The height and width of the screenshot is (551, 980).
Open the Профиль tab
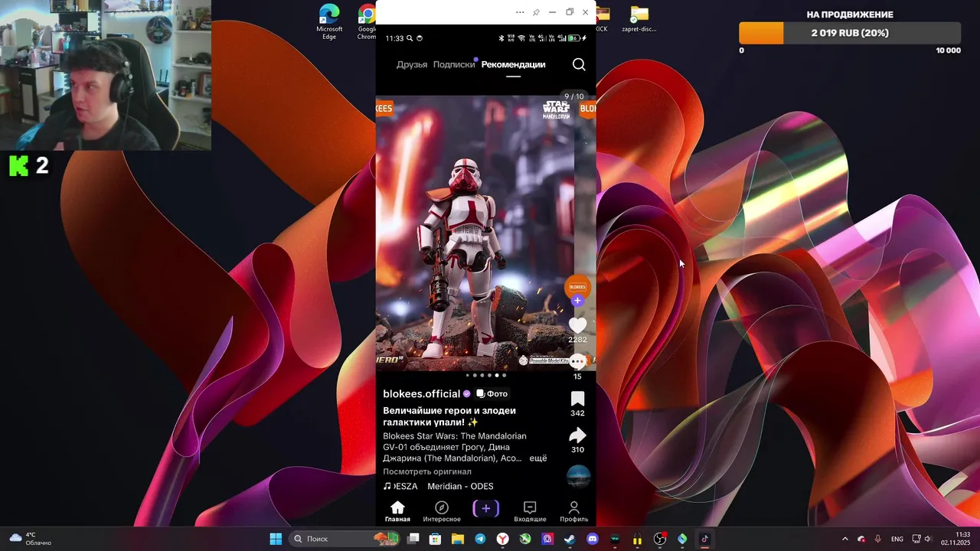click(573, 512)
